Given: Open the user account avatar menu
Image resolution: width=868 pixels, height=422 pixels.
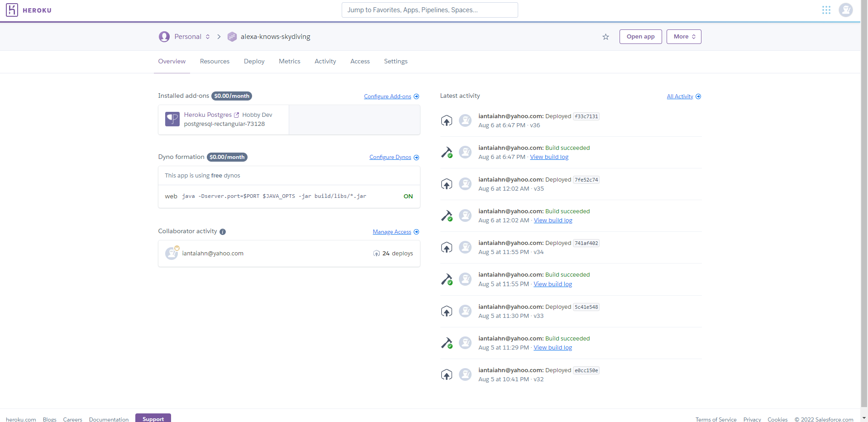Looking at the screenshot, I should pyautogui.click(x=845, y=10).
